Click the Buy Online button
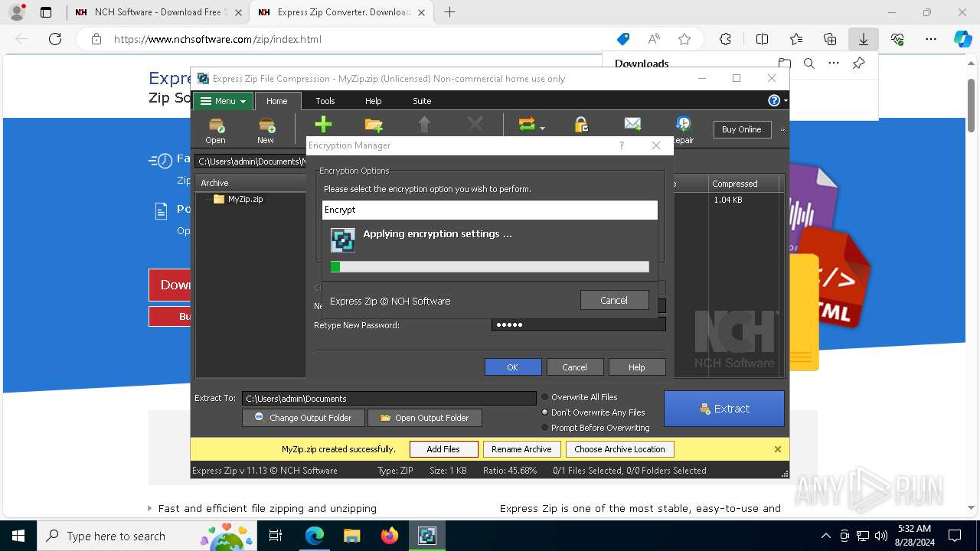Viewport: 980px width, 551px height. (741, 129)
